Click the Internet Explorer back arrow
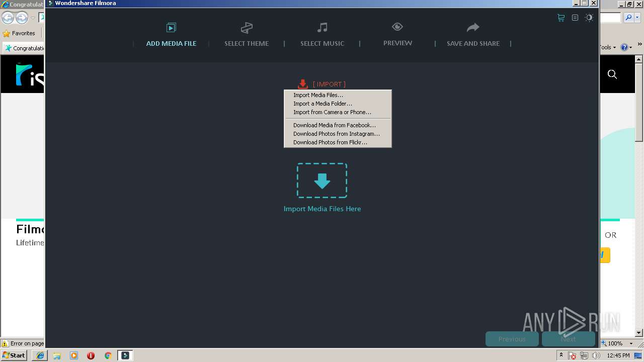 click(8, 18)
